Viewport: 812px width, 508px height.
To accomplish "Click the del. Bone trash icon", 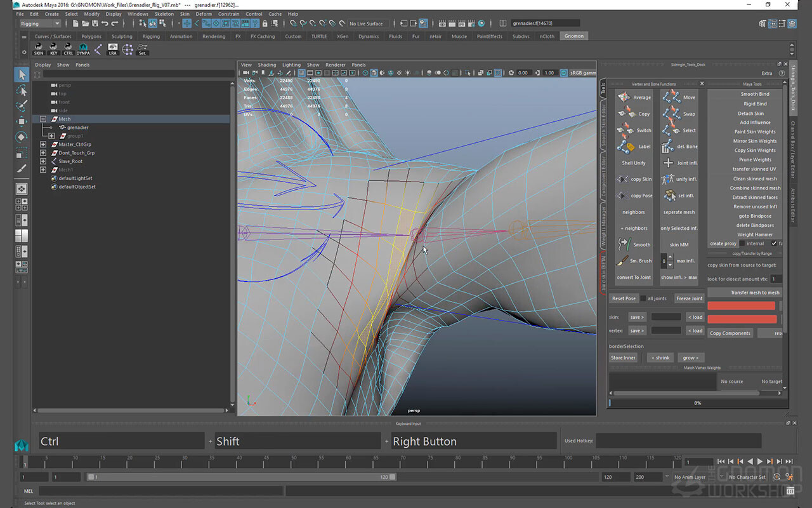I will pos(668,146).
